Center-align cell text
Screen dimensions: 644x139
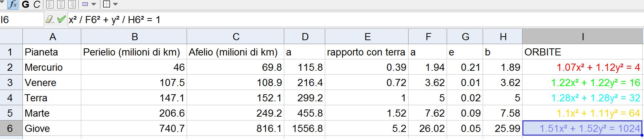coord(61,5)
